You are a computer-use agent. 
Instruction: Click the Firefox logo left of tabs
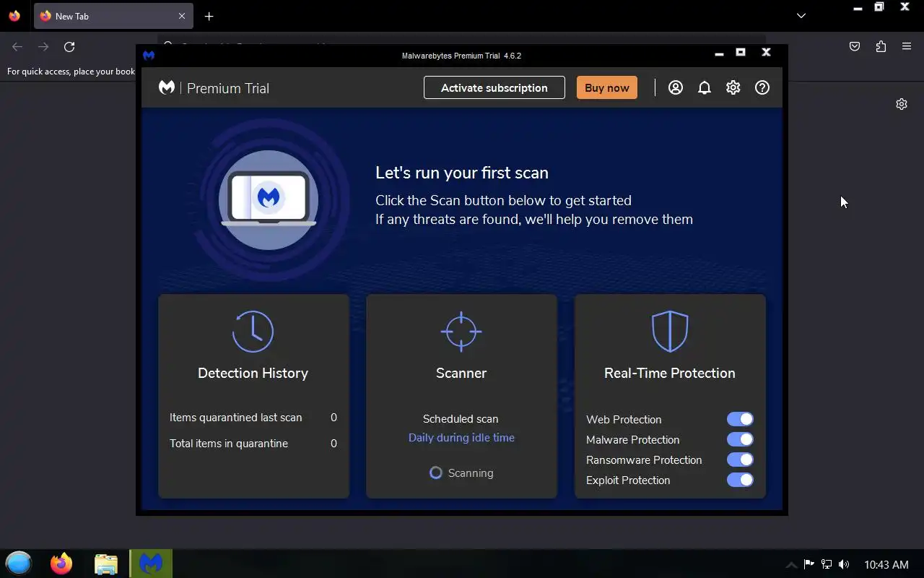[14, 16]
